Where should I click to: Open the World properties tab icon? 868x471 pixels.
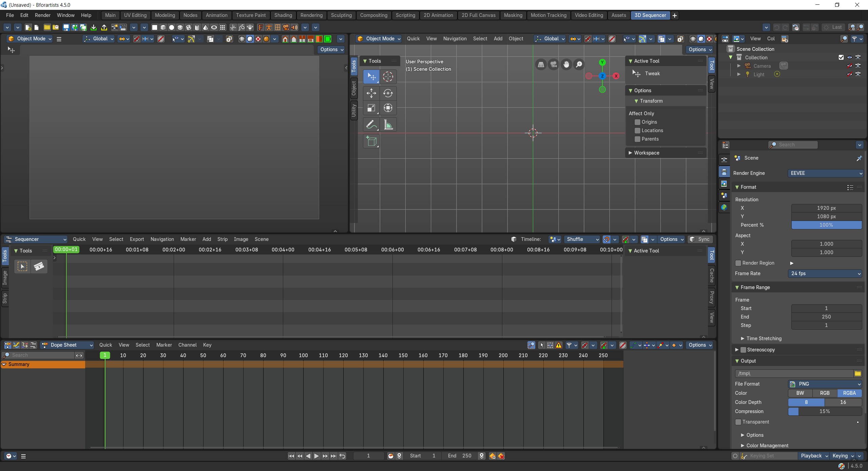coord(724,207)
